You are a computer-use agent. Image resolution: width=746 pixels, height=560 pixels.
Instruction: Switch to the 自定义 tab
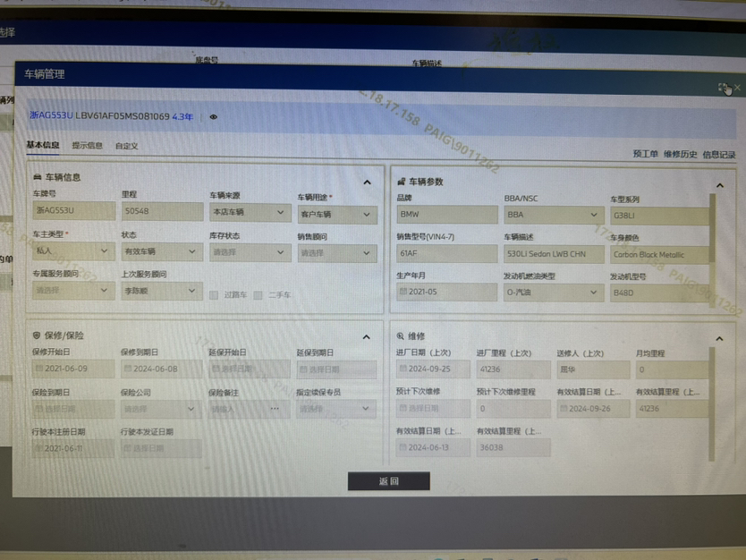click(126, 146)
